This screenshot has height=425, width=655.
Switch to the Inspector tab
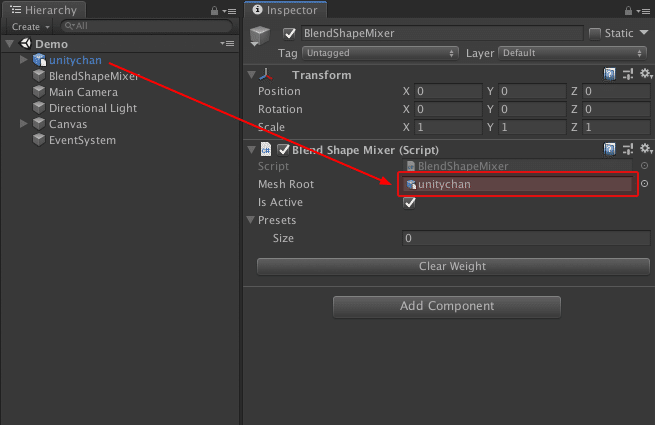(x=286, y=10)
